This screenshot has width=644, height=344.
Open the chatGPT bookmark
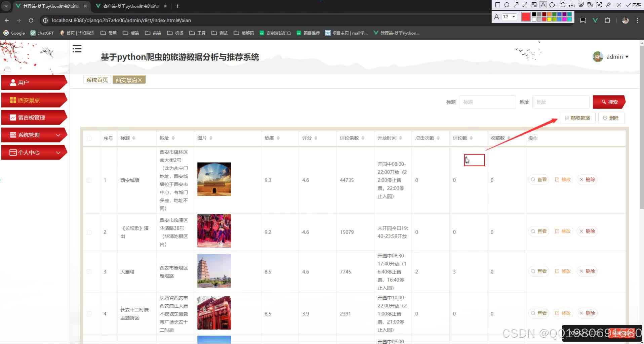tap(42, 33)
